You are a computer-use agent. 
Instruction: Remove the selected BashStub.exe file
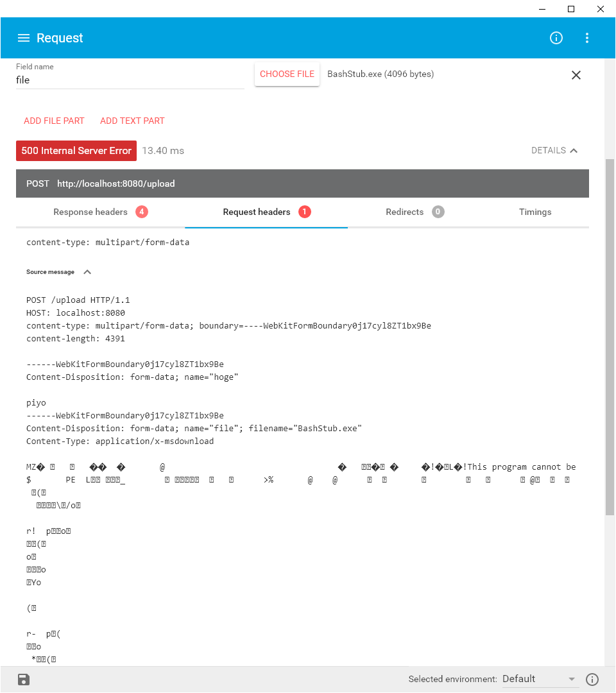pos(576,75)
